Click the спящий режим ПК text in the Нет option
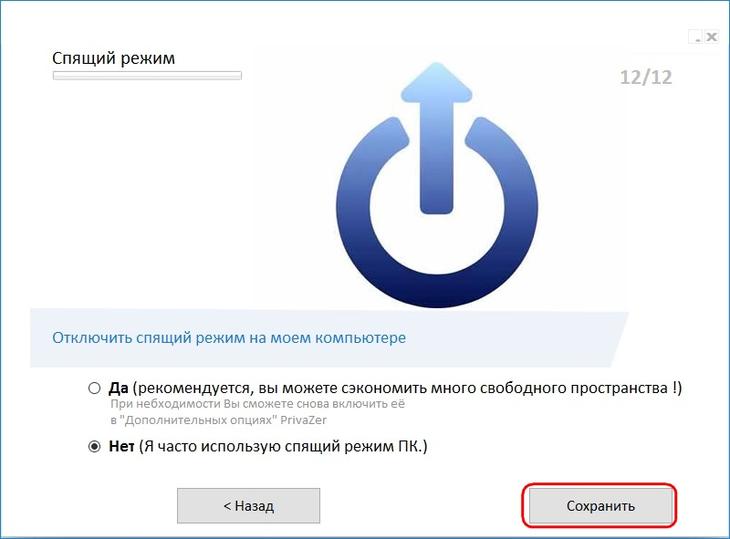 pyautogui.click(x=353, y=447)
